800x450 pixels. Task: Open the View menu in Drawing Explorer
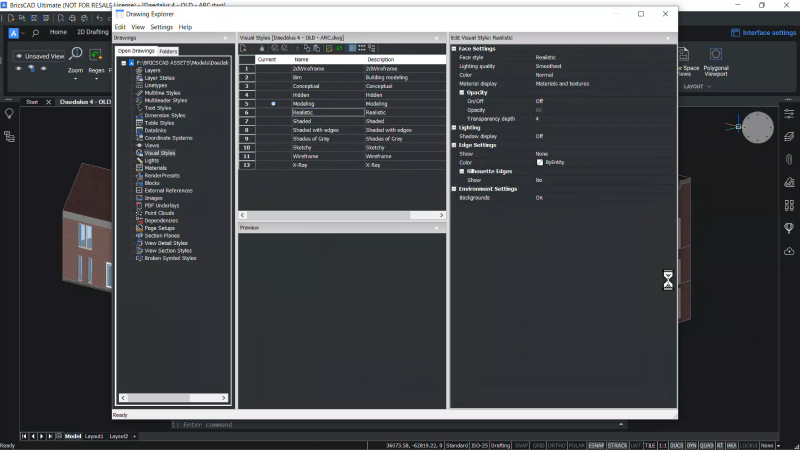pos(138,27)
